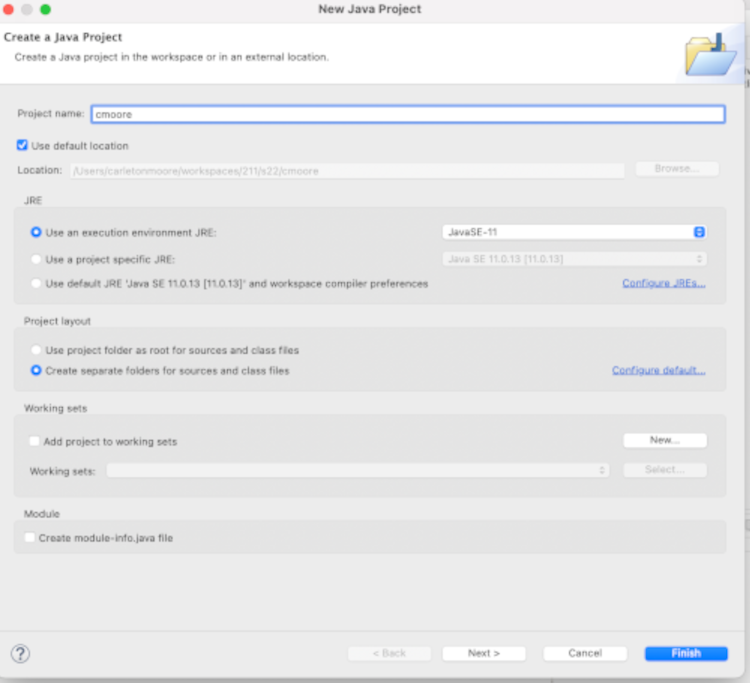Screen dimensions: 750x683
Task: Click the Browse... button
Action: 676,169
